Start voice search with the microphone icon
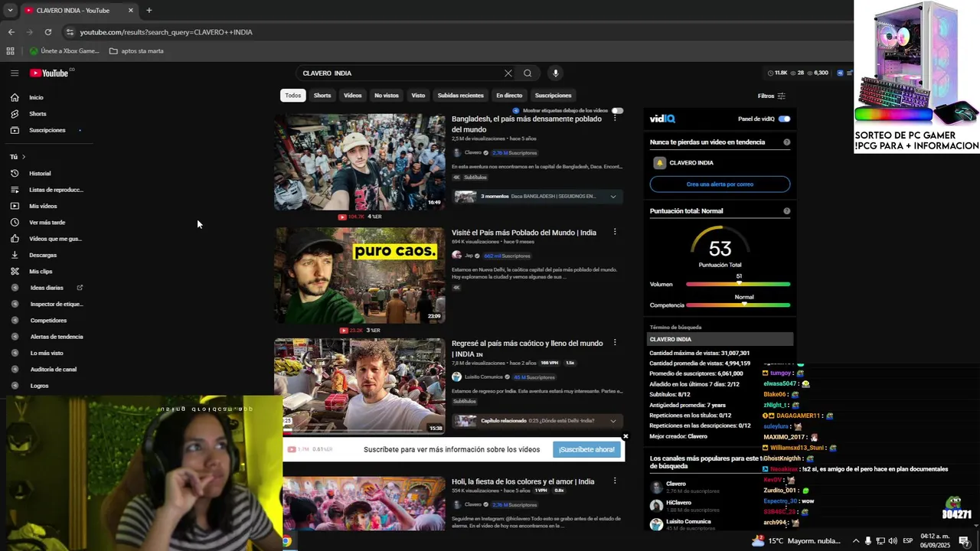This screenshot has width=980, height=551. click(x=556, y=73)
